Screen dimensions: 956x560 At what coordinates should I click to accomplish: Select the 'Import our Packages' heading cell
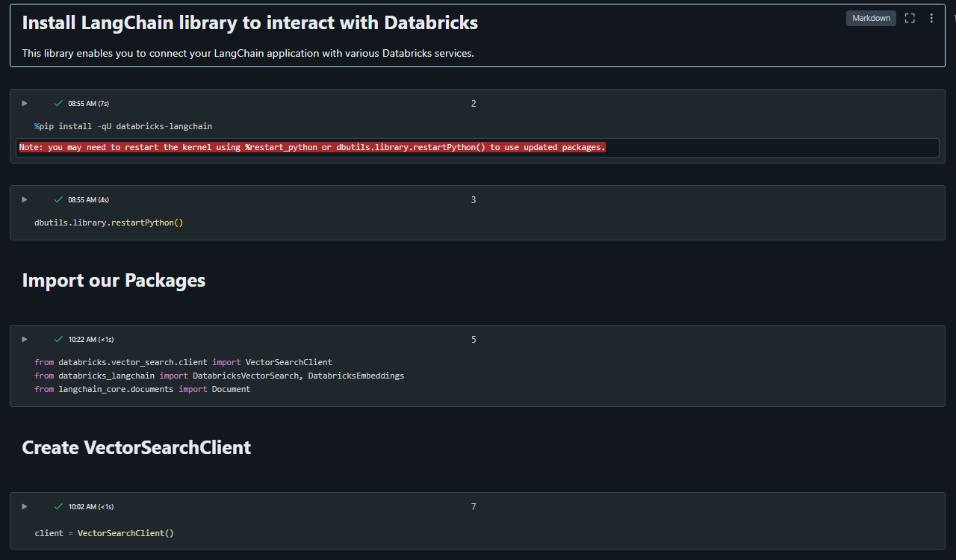click(x=114, y=280)
